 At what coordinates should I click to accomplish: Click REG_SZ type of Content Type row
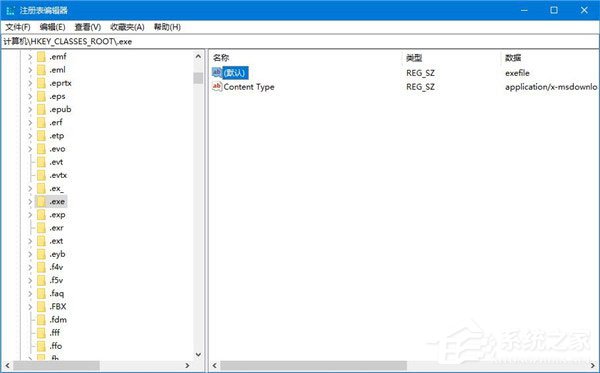pos(420,87)
